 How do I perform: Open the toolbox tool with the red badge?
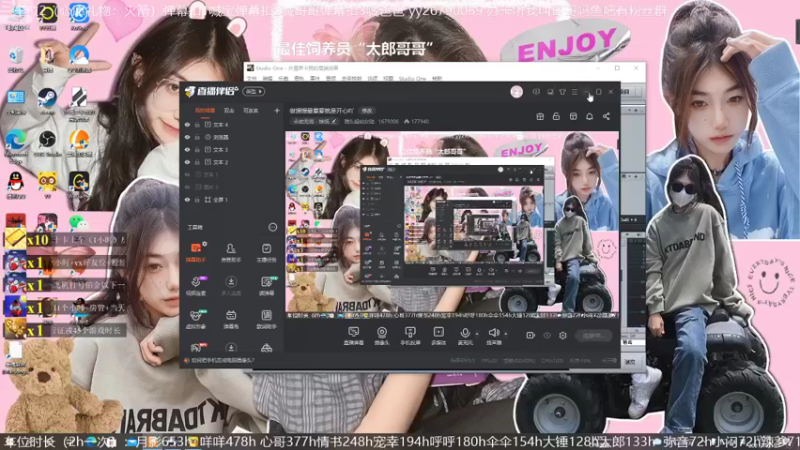coord(195,348)
